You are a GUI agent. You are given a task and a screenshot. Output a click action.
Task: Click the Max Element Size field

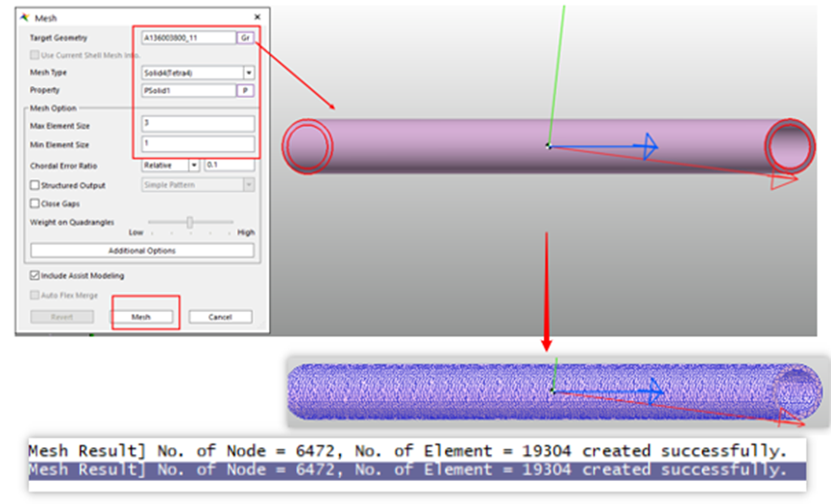198,124
